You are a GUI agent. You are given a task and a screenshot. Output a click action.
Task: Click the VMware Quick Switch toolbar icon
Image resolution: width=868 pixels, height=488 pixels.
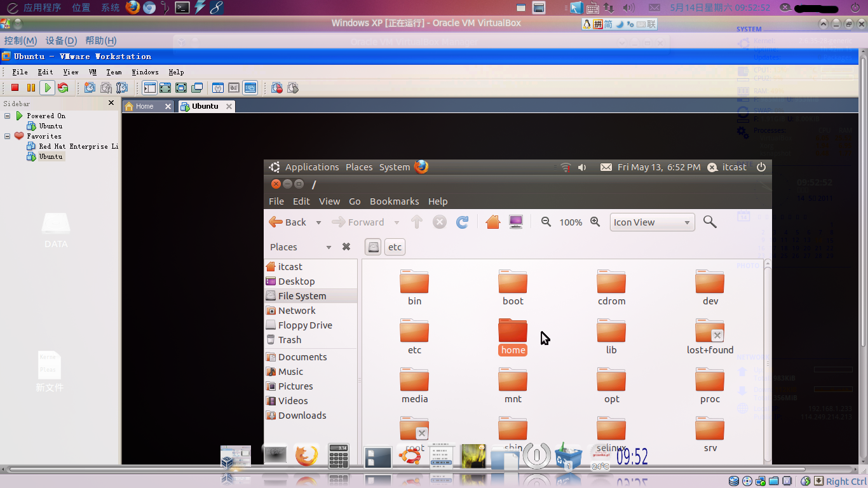click(x=165, y=88)
